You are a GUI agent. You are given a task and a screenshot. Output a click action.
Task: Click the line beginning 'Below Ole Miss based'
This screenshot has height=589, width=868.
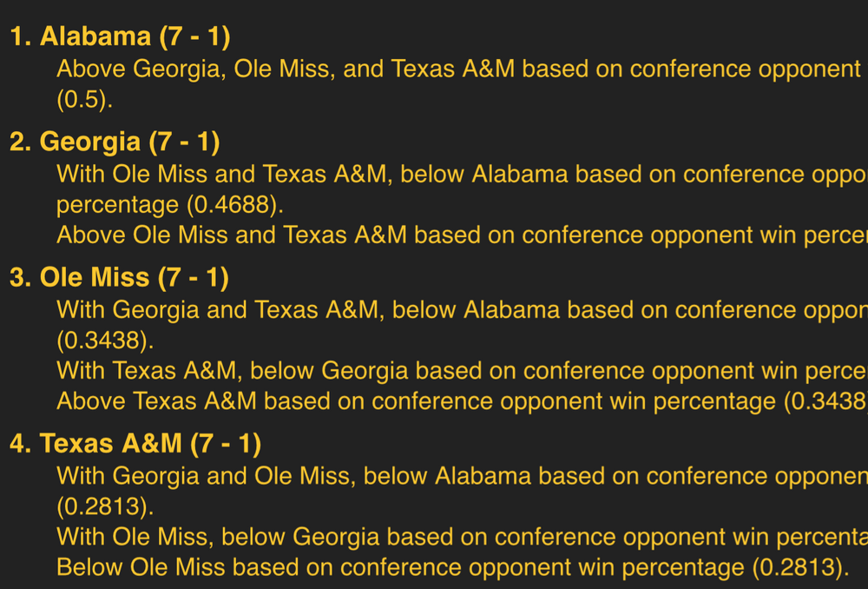pos(452,566)
